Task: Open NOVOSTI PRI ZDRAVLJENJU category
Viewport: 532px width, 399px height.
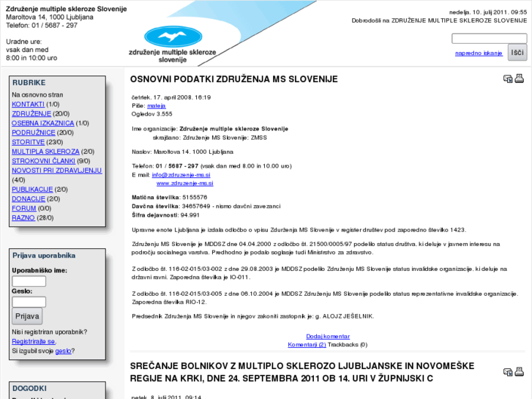Action: click(56, 171)
